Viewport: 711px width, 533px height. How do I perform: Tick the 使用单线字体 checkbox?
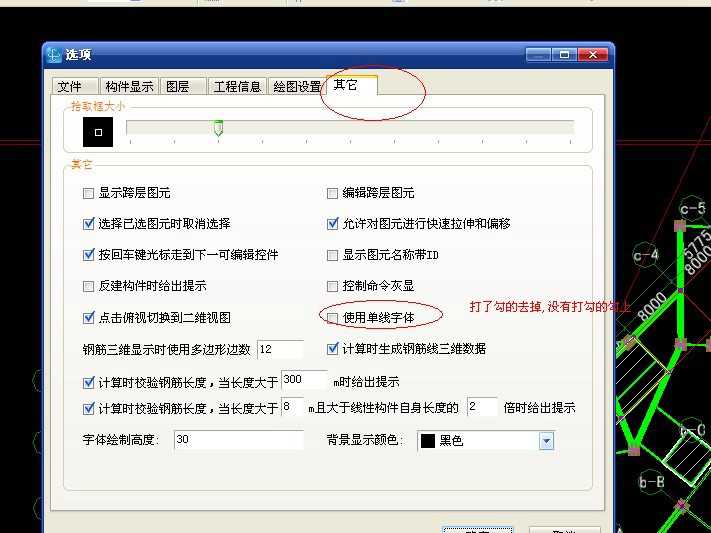332,318
